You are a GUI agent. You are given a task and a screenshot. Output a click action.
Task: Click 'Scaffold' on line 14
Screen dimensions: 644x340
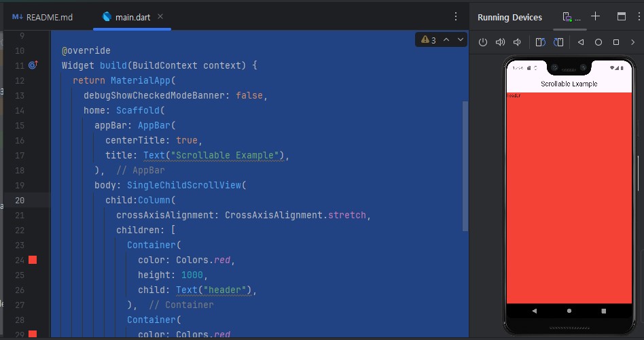pos(138,110)
